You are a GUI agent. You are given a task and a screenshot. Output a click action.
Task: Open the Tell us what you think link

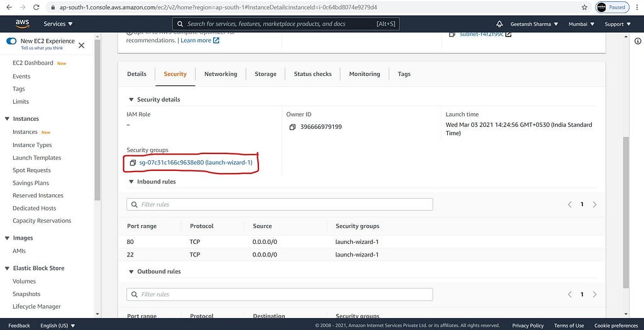(x=42, y=48)
